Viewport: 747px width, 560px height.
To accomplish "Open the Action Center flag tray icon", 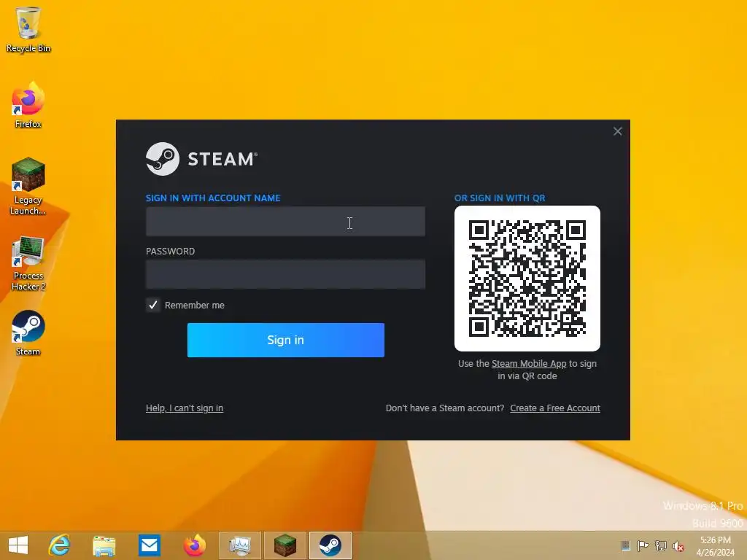I will pyautogui.click(x=643, y=545).
